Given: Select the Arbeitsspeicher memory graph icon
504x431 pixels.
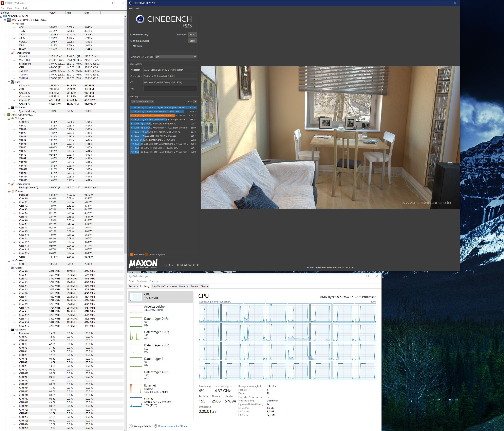Looking at the screenshot, I should tap(136, 309).
